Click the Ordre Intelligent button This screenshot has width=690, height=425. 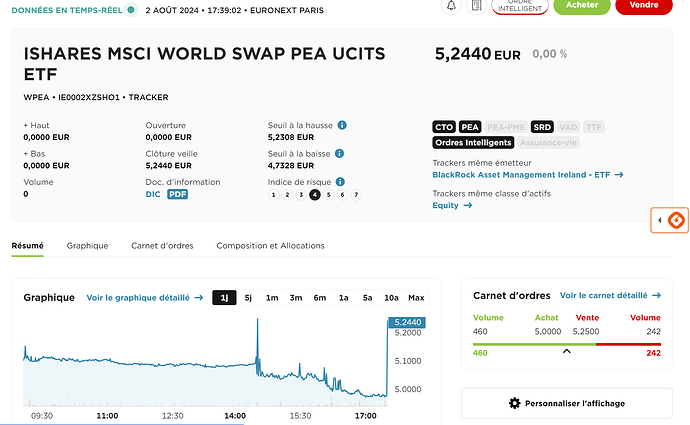(520, 6)
